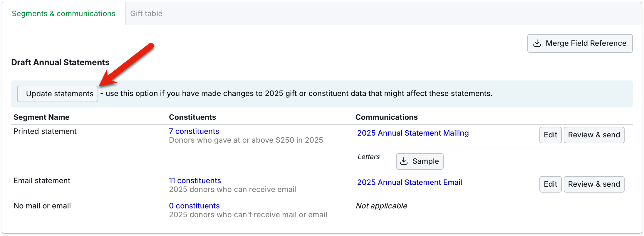Review & send the Printed statement mailing
Viewport: 644px width, 236px height.
[x=594, y=135]
